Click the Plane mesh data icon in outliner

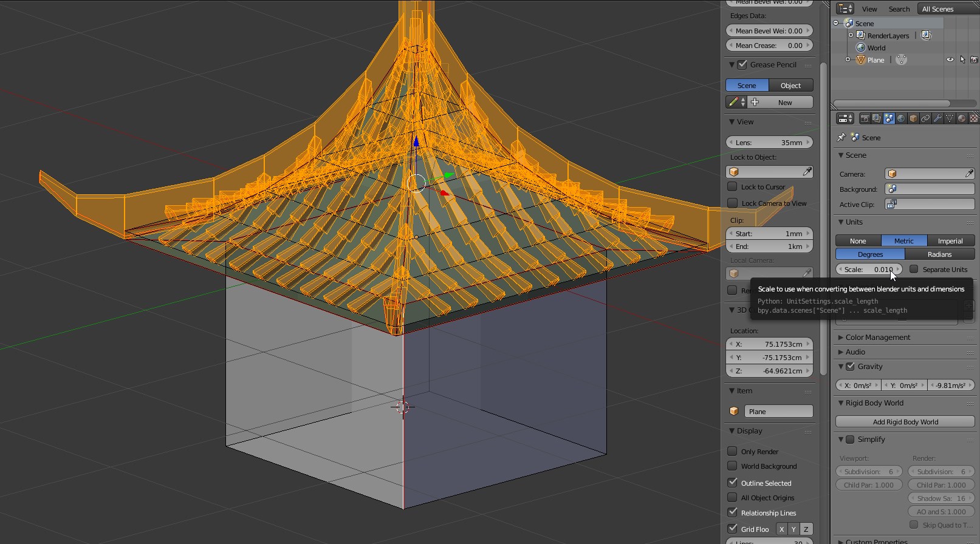coord(902,59)
